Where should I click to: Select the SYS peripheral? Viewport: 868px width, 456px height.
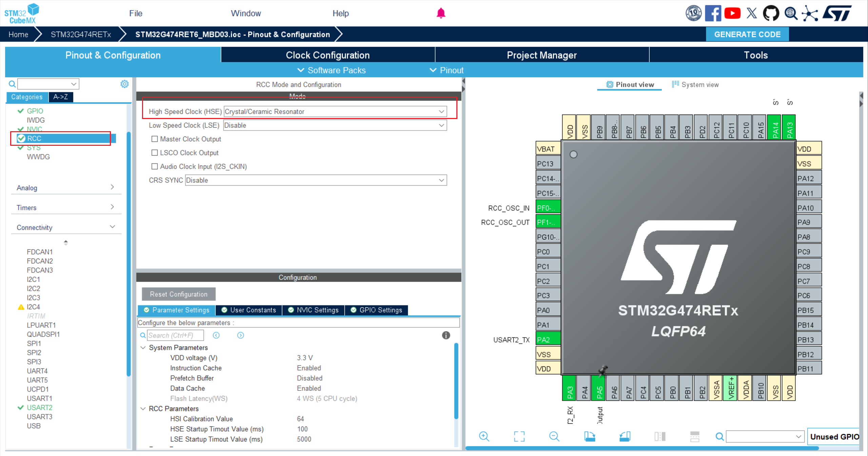click(34, 147)
